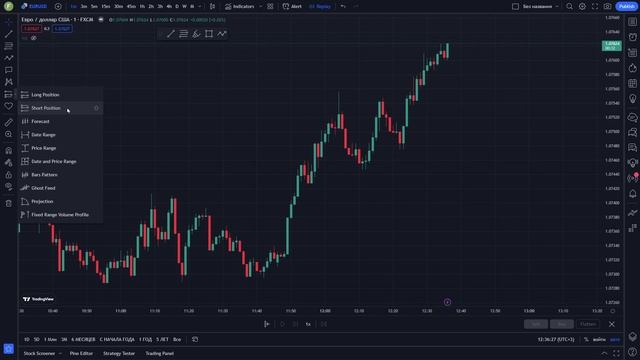Viewport: 640px width, 360px height.
Task: Open the EURUSD symbol search
Action: point(35,6)
